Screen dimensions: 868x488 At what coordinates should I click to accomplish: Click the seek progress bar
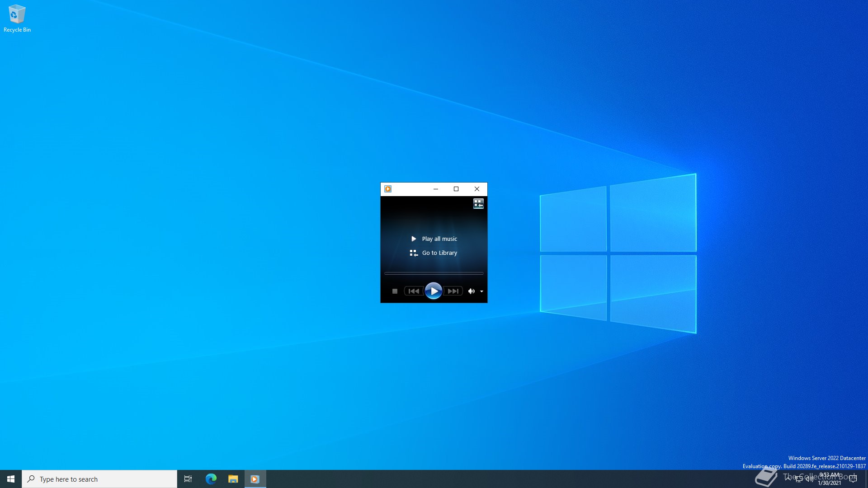(x=434, y=273)
